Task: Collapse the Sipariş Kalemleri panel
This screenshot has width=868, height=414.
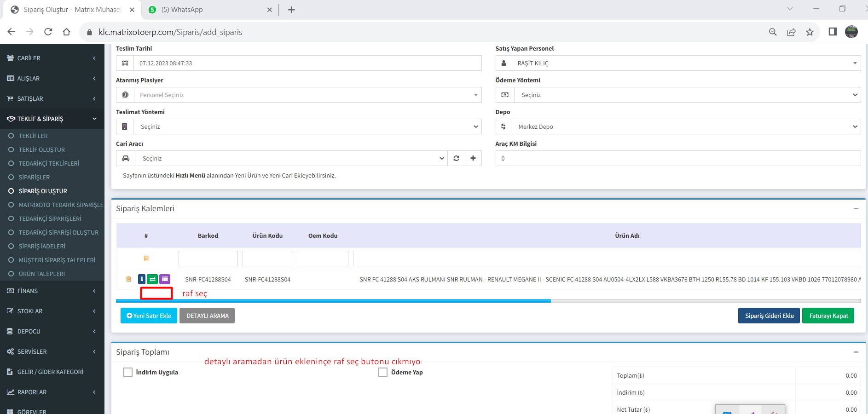Action: click(856, 209)
